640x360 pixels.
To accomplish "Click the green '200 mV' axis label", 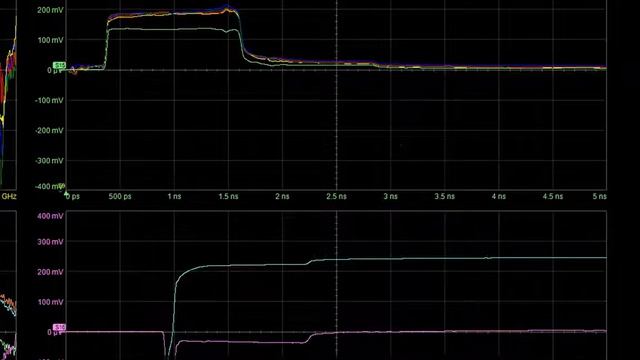I will click(50, 10).
